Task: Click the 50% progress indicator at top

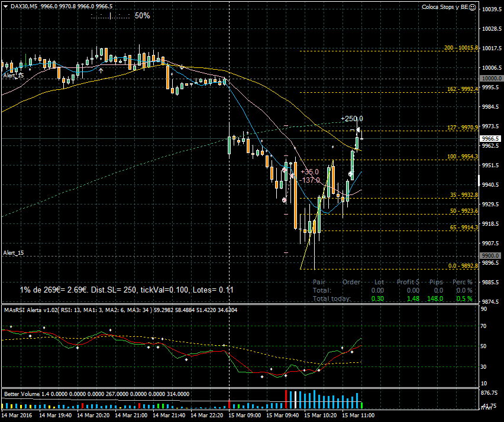Action: click(x=142, y=16)
